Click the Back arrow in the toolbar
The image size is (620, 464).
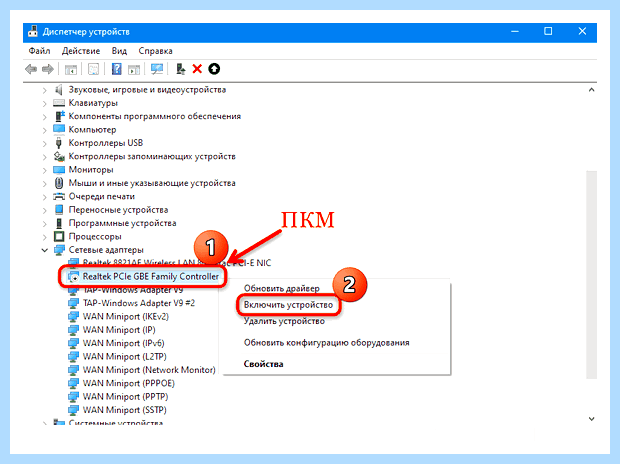[x=31, y=69]
